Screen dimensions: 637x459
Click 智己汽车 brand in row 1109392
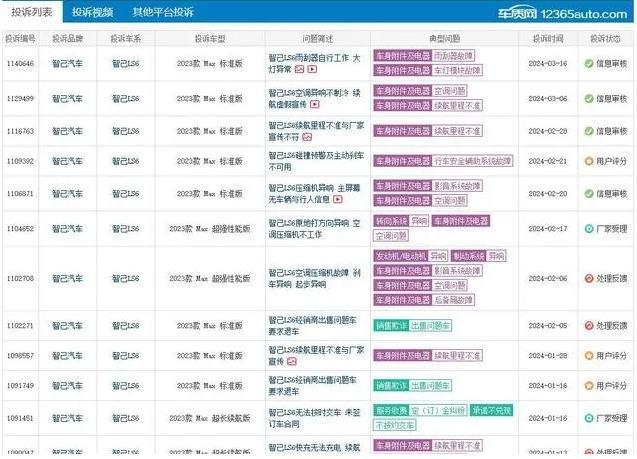67,161
